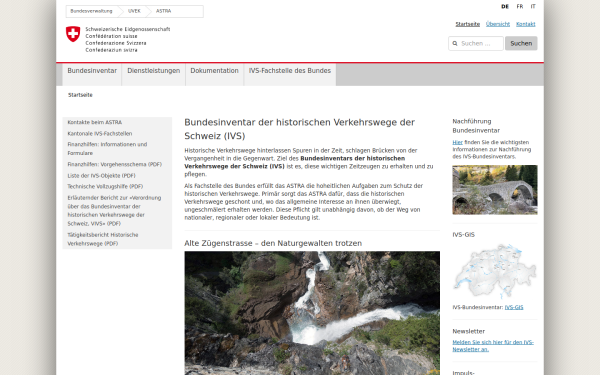Open the Bundesinventar menu tab
Screen dimensions: 600x375
(x=92, y=74)
